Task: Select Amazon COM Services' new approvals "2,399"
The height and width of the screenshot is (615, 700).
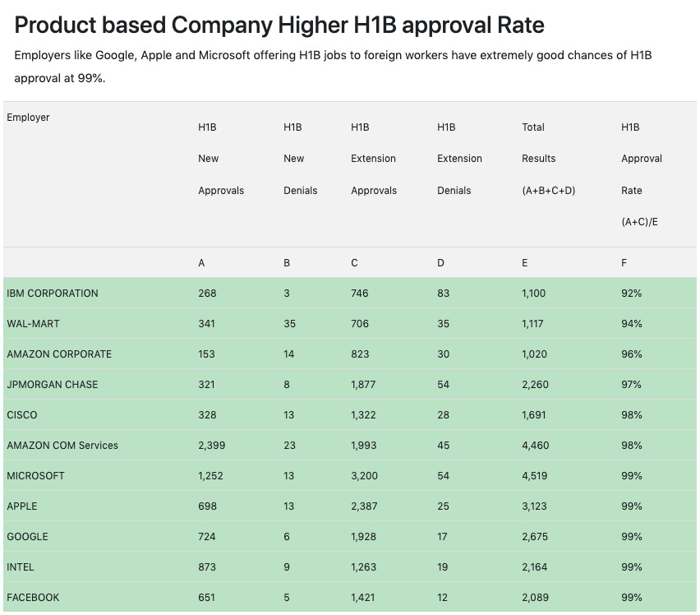Action: point(212,446)
